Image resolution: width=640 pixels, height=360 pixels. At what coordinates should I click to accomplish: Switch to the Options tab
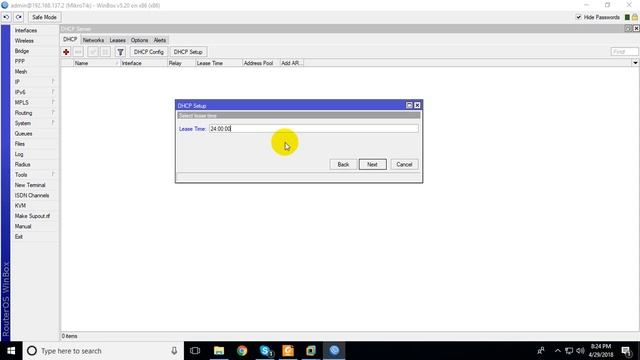[x=140, y=40]
